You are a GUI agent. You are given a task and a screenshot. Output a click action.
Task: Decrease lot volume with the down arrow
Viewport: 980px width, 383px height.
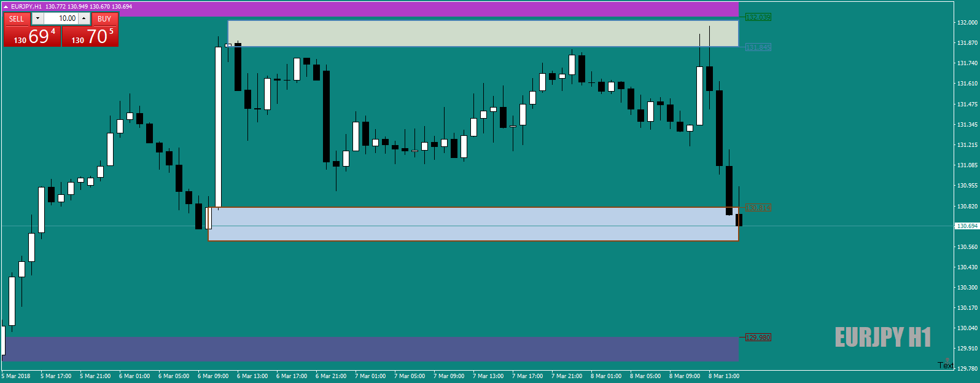37,18
